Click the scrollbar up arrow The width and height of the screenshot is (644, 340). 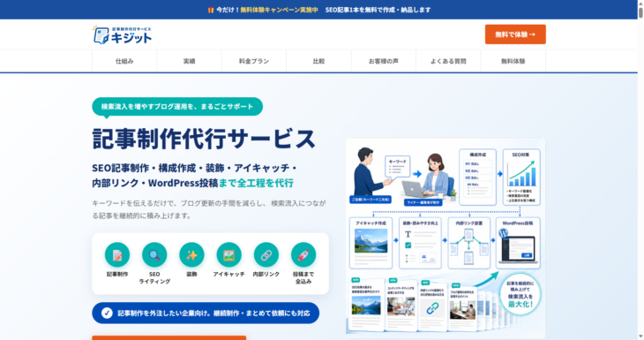click(x=640, y=3)
